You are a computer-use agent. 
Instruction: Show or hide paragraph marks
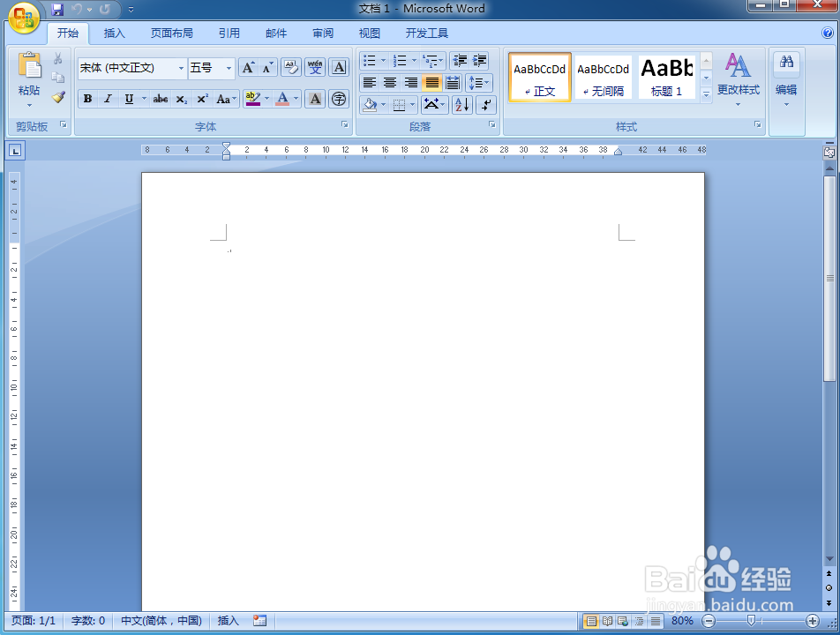(486, 104)
